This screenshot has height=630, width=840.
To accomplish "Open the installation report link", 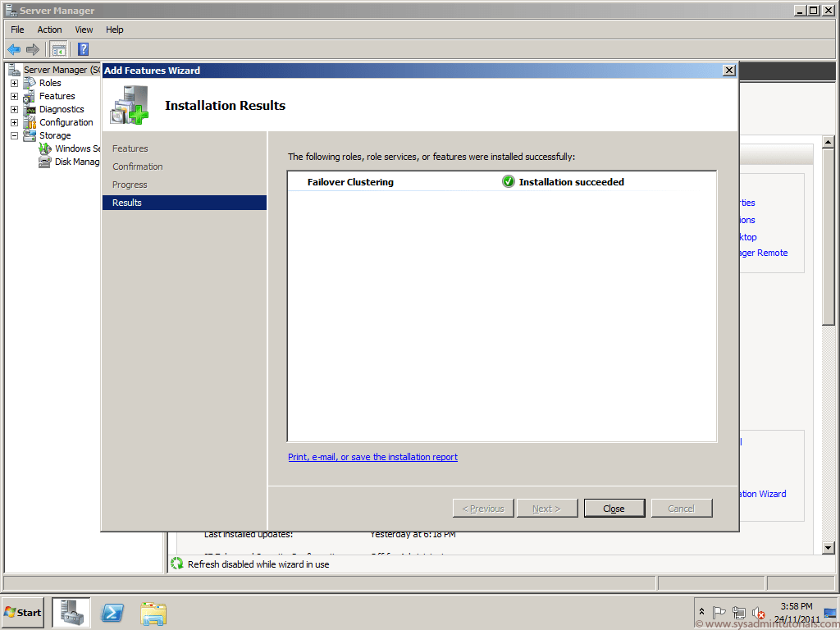I will pos(372,457).
